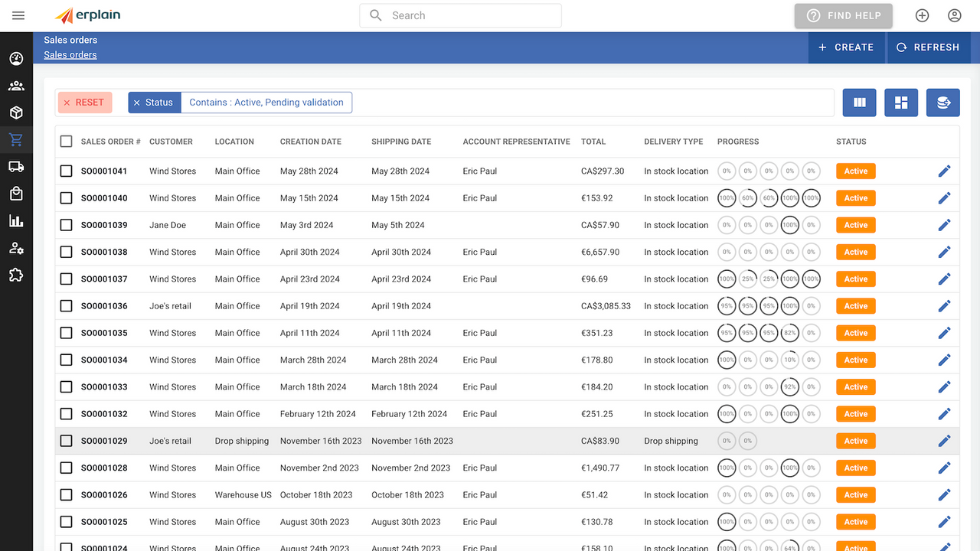Image resolution: width=980 pixels, height=551 pixels.
Task: Open the purchases bag sidebar icon
Action: point(16,194)
